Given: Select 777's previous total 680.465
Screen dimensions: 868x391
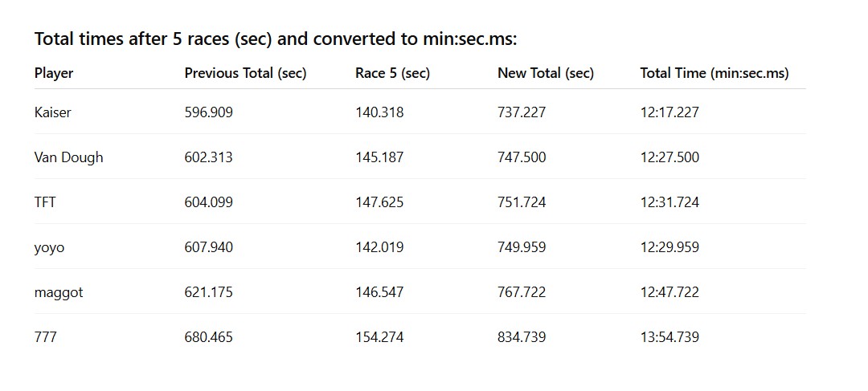Looking at the screenshot, I should [x=209, y=337].
